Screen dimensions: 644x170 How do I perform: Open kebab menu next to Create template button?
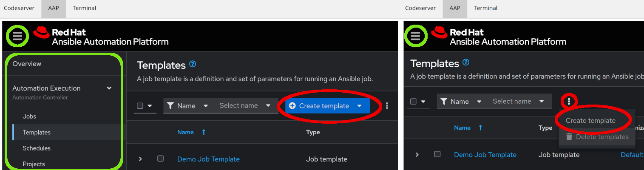coord(387,106)
